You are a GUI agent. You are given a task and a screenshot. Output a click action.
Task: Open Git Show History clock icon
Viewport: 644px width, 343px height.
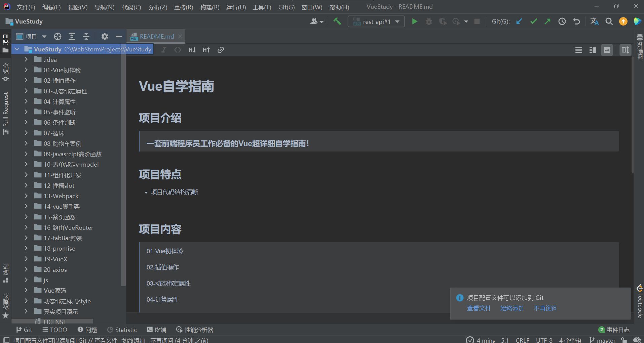(562, 22)
